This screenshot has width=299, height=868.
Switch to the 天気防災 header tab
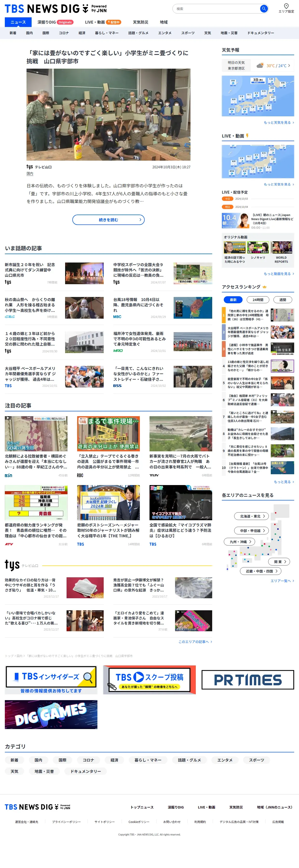pos(140,22)
